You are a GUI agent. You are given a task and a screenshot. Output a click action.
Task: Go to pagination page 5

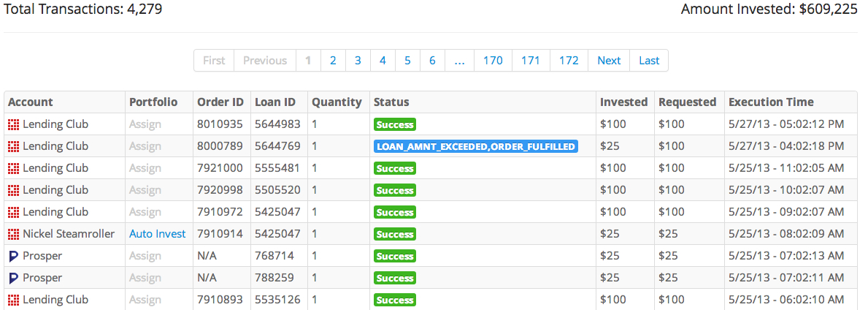pyautogui.click(x=407, y=61)
